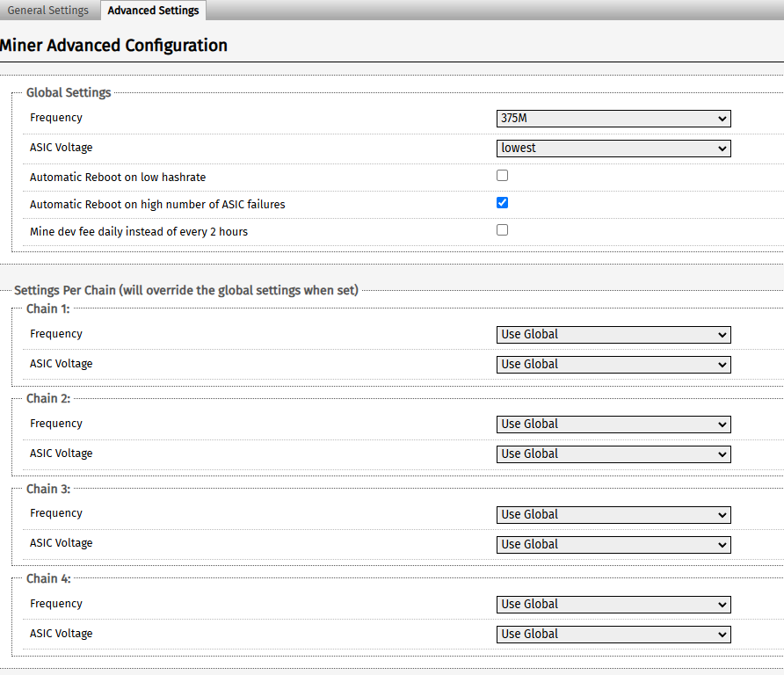Open the global ASIC Voltage dropdown set to lowest
Viewport: 784px width, 675px height.
point(613,149)
